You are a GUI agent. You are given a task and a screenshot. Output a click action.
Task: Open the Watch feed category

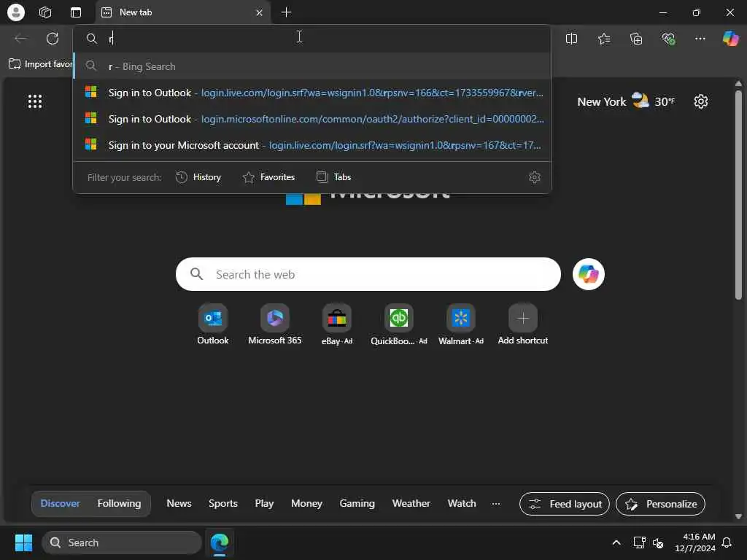click(462, 503)
